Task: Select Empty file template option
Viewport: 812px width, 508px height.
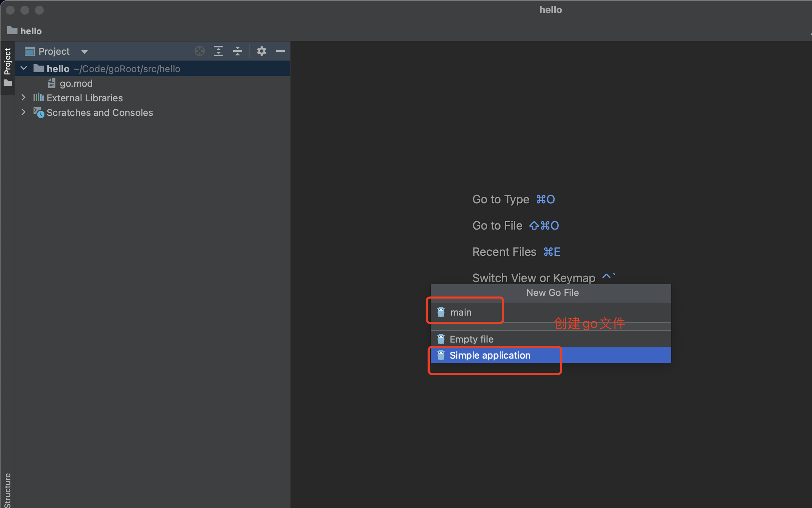Action: [471, 338]
